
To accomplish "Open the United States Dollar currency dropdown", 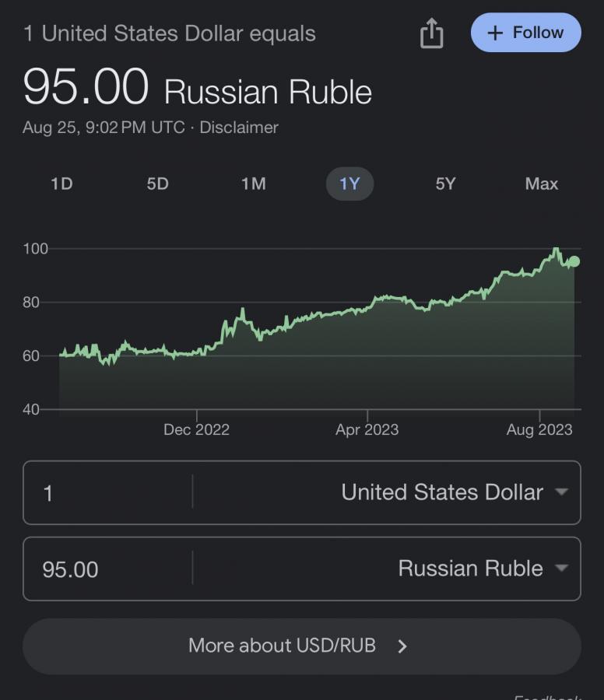I will point(441,492).
